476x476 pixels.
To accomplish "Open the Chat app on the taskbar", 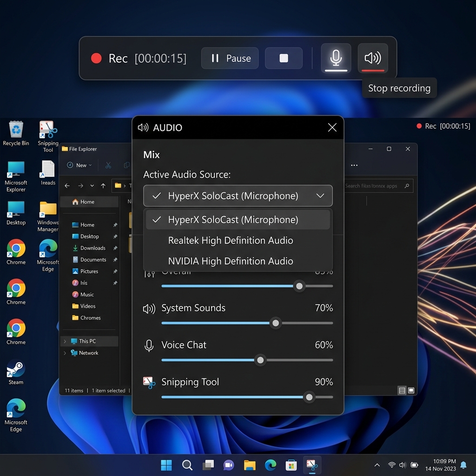I will click(x=229, y=465).
